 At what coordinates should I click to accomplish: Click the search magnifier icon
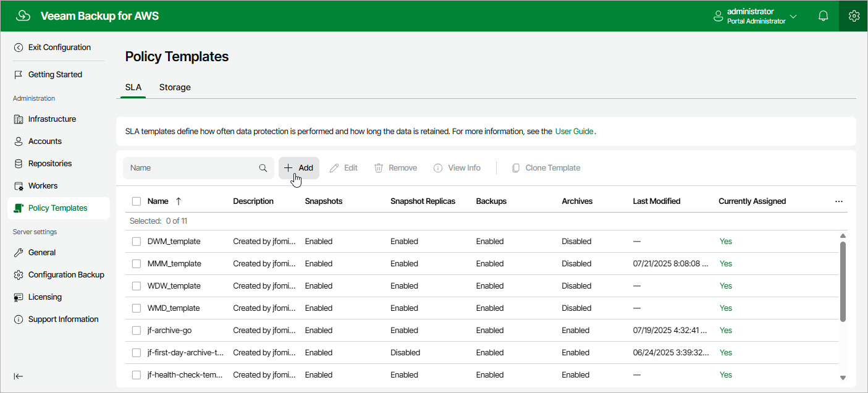click(x=263, y=168)
